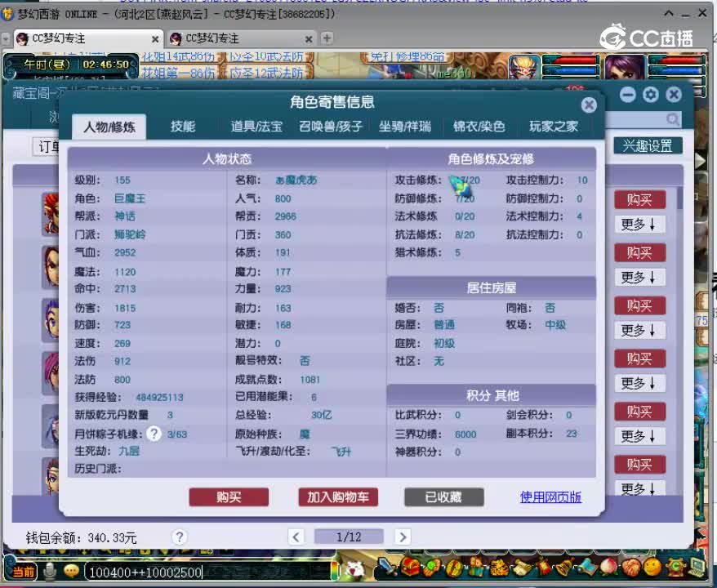Click the smiley face icon in toolbar
Screen dimensions: 717x588
652,568
